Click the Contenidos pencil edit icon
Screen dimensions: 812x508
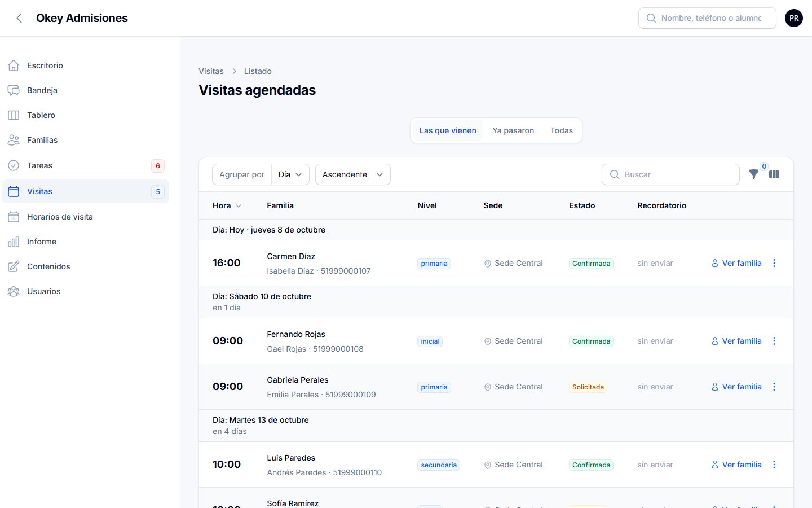click(14, 266)
